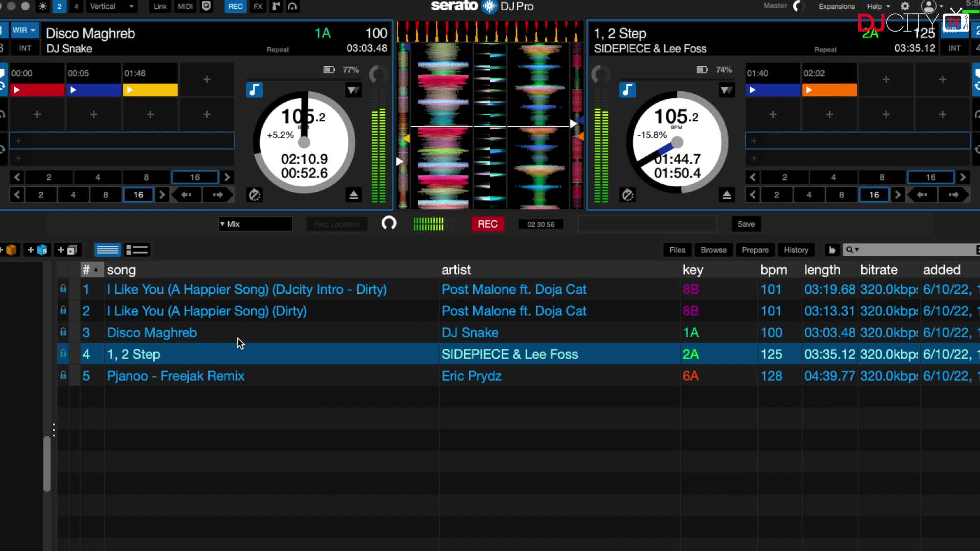Switch library to detailed list view icon
This screenshot has height=551, width=980.
[x=137, y=250]
